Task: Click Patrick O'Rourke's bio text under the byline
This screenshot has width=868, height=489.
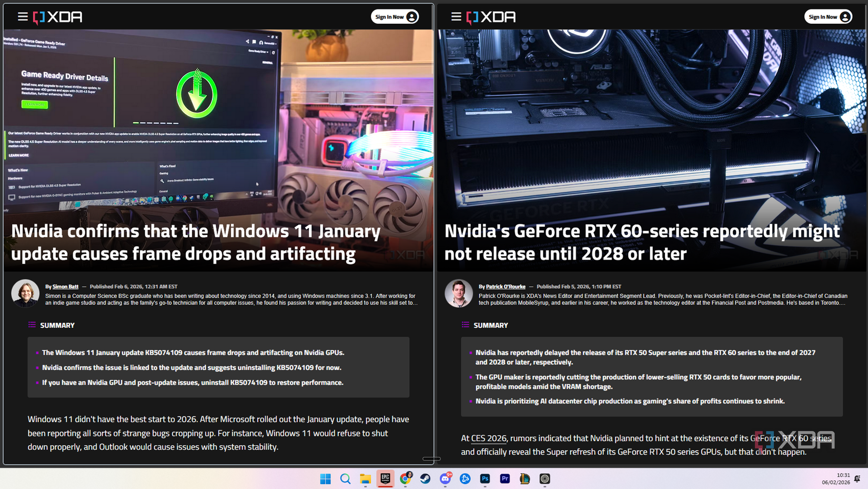Action: [663, 300]
